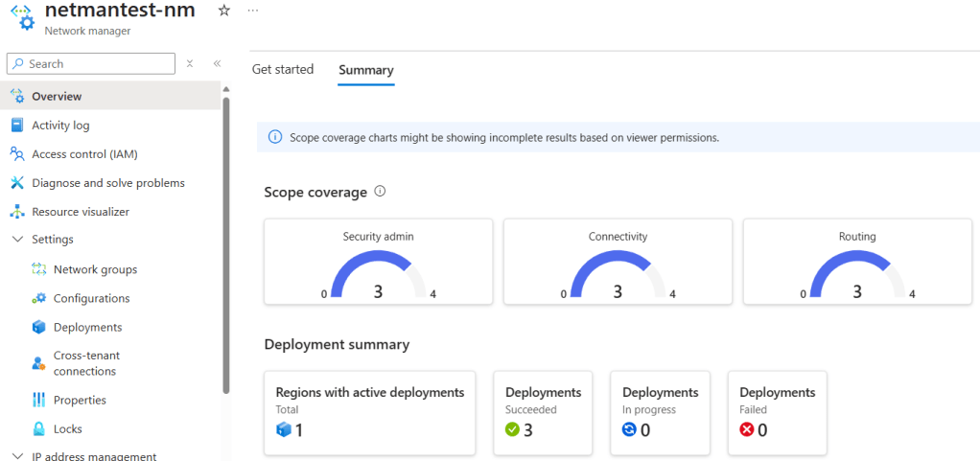Image resolution: width=980 pixels, height=461 pixels.
Task: Click the Settings section label
Action: 53,240
